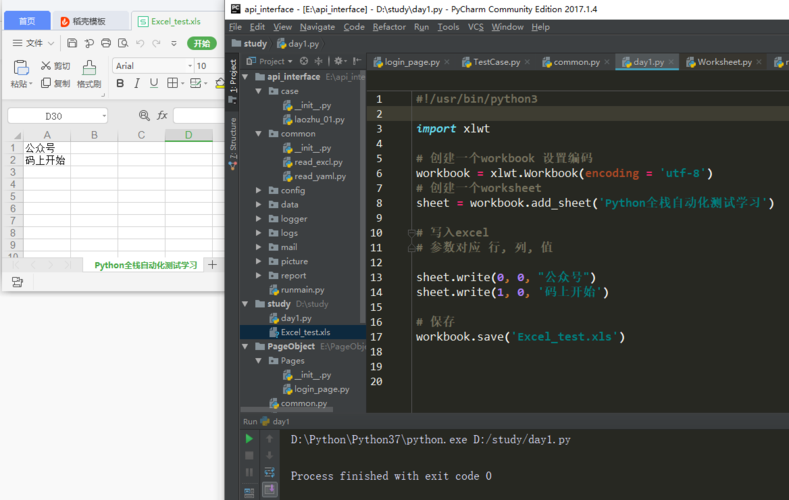Image resolution: width=789 pixels, height=500 pixels.
Task: Click the formula bar input field
Action: pos(199,116)
